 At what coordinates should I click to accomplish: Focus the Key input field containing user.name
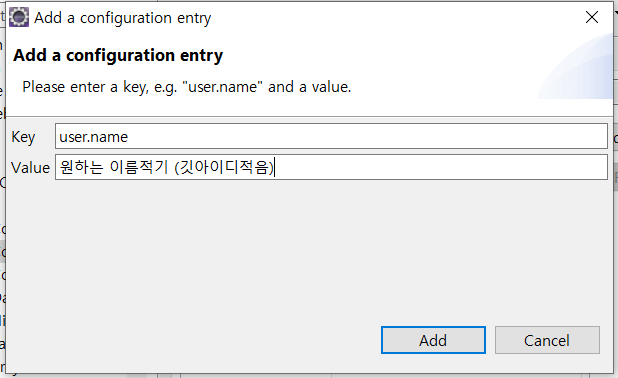tap(331, 136)
